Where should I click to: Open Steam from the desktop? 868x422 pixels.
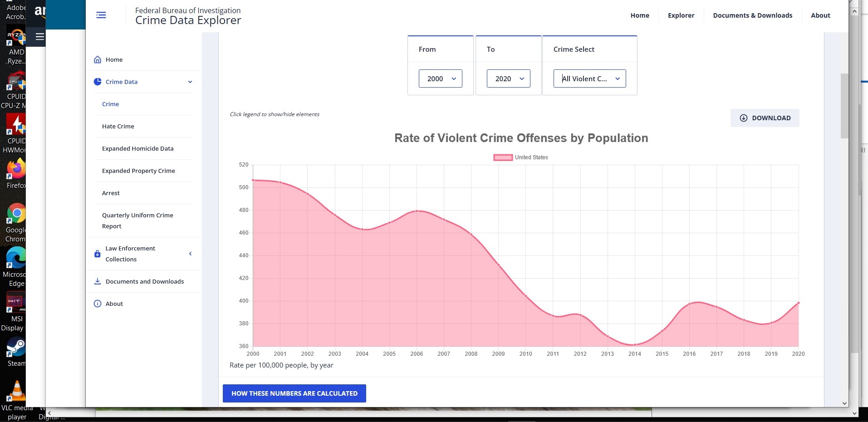(16, 347)
